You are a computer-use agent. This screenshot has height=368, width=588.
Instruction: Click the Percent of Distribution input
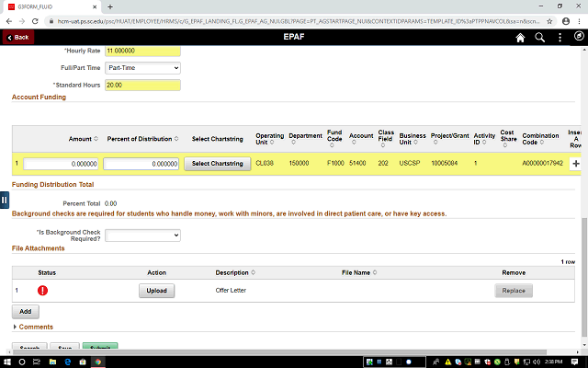(x=141, y=164)
